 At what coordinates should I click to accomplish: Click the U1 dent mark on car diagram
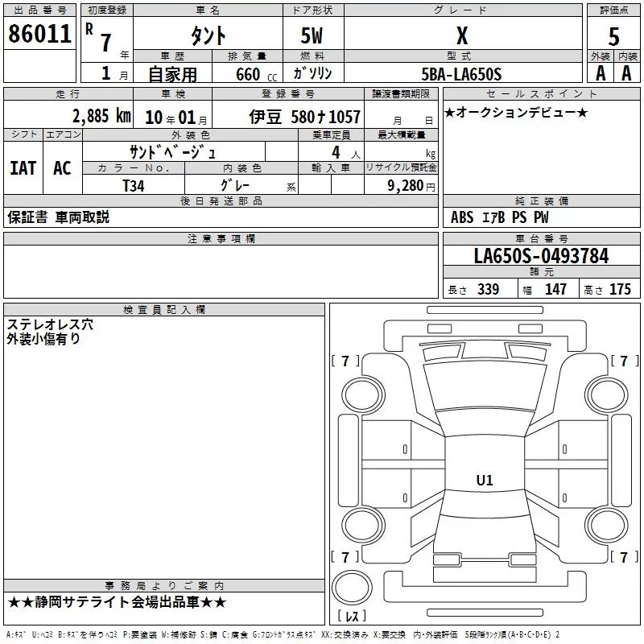(x=485, y=481)
